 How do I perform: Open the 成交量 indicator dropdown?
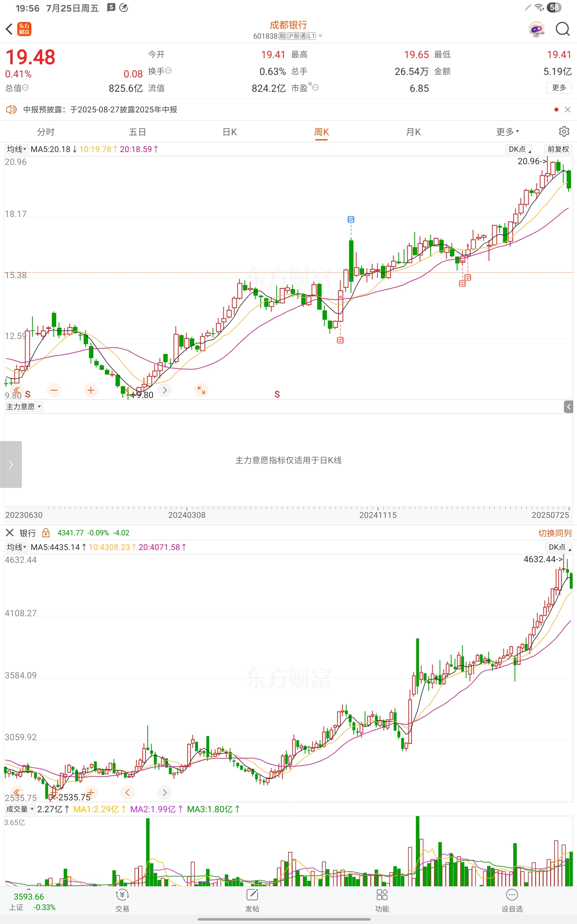pyautogui.click(x=20, y=809)
